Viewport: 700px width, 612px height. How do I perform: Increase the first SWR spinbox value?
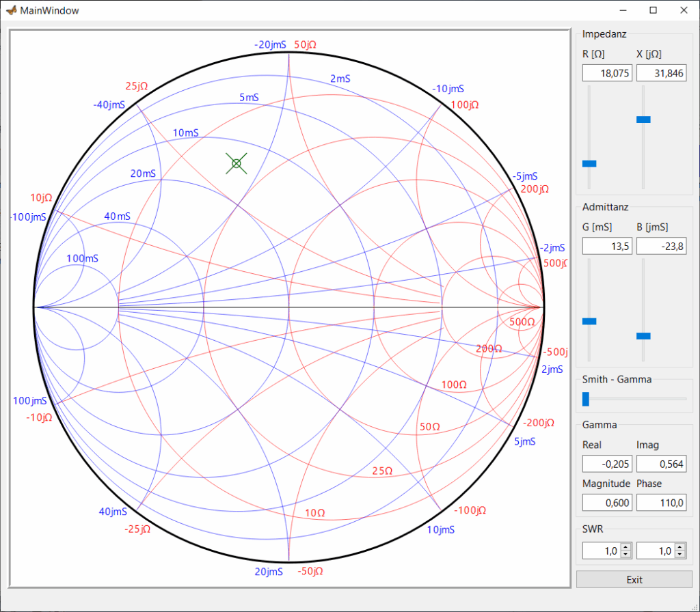click(x=626, y=547)
